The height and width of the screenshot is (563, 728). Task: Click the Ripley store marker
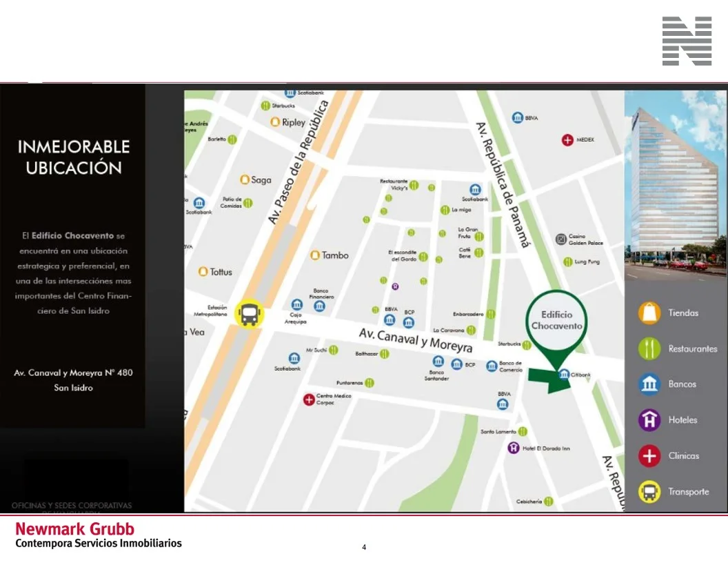pos(275,123)
